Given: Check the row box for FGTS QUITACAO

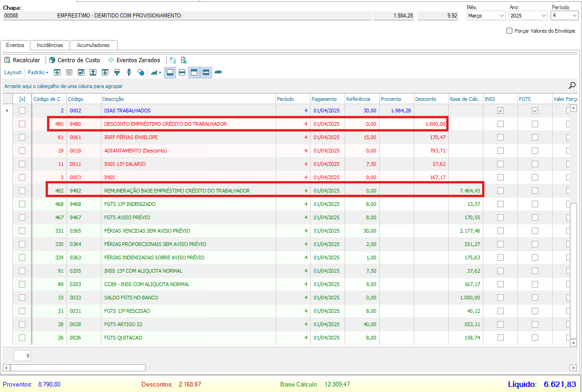Looking at the screenshot, I should [22, 338].
